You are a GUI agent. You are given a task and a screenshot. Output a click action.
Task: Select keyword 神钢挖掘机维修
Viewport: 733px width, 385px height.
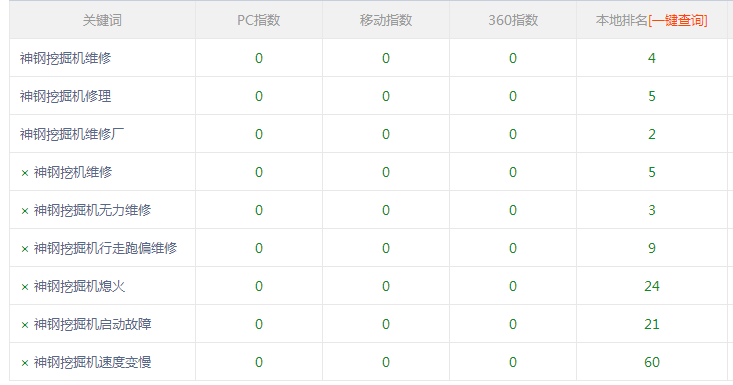pyautogui.click(x=65, y=58)
